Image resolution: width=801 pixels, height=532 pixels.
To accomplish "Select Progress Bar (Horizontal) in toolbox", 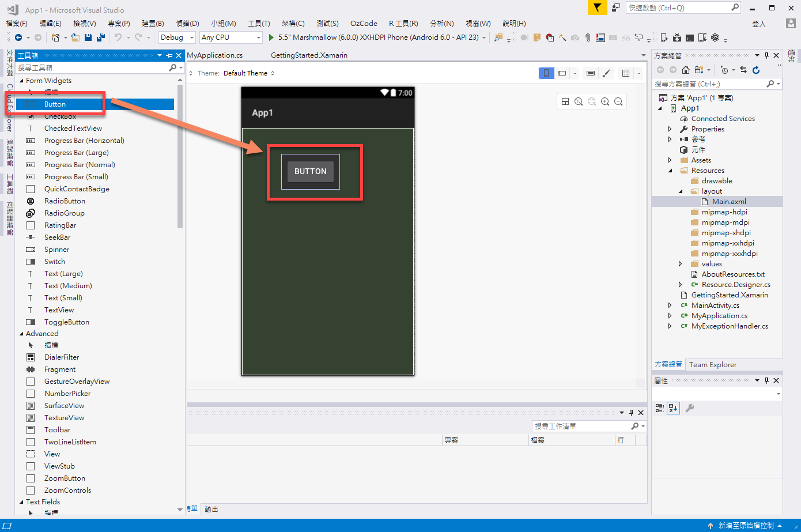I will point(84,141).
